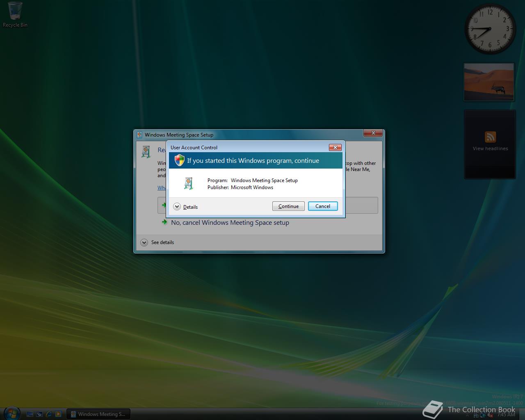
Task: Close the Windows Meeting Space Setup window
Action: pyautogui.click(x=373, y=133)
